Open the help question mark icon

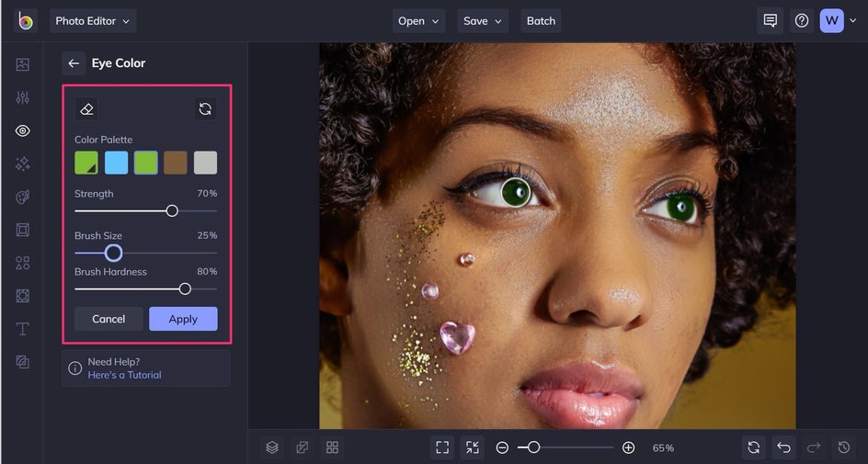coord(802,21)
